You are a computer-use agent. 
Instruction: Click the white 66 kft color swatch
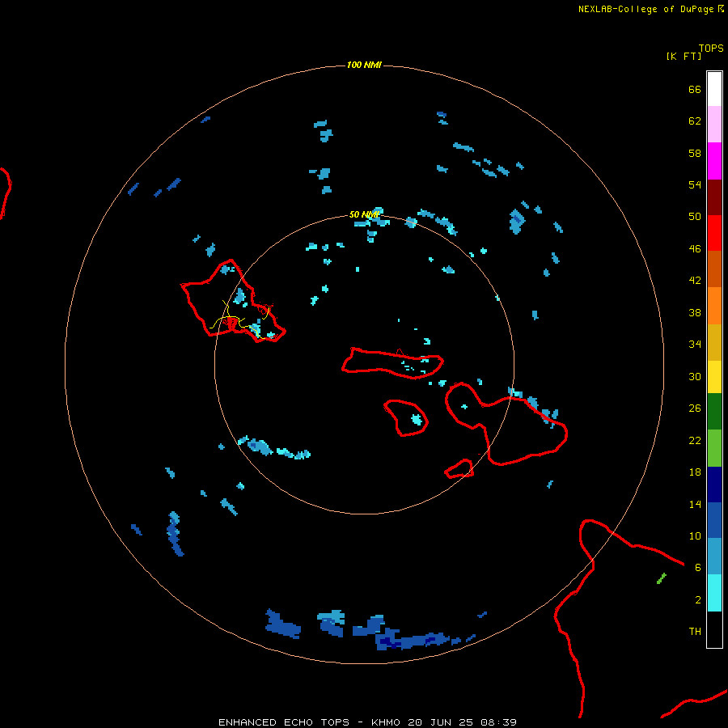click(x=714, y=89)
